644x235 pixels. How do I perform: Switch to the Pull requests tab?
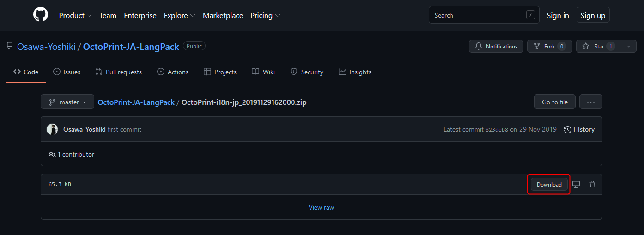(x=118, y=72)
